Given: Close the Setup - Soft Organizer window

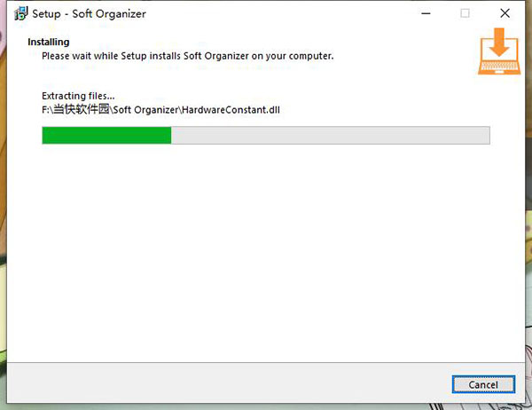Looking at the screenshot, I should [x=505, y=13].
